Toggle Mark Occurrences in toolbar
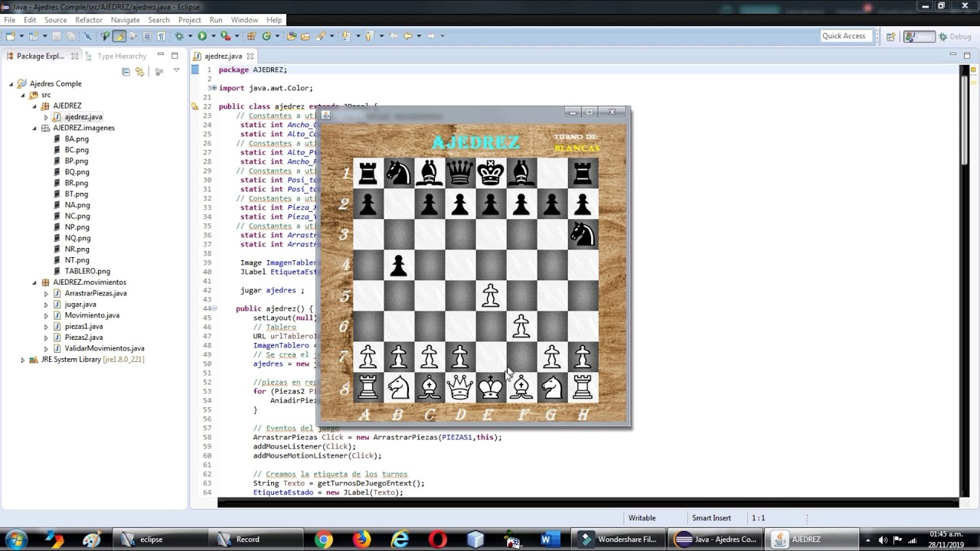The image size is (980, 551). [x=119, y=36]
